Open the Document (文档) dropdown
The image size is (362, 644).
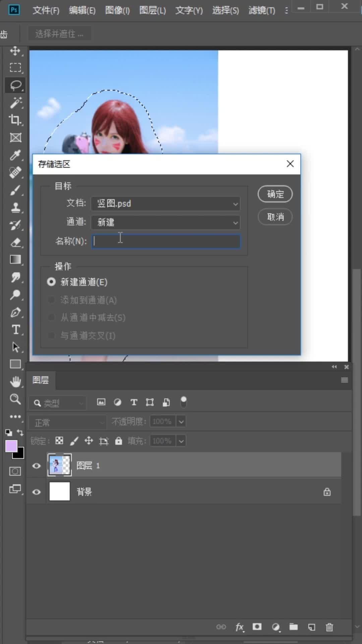[x=166, y=204]
